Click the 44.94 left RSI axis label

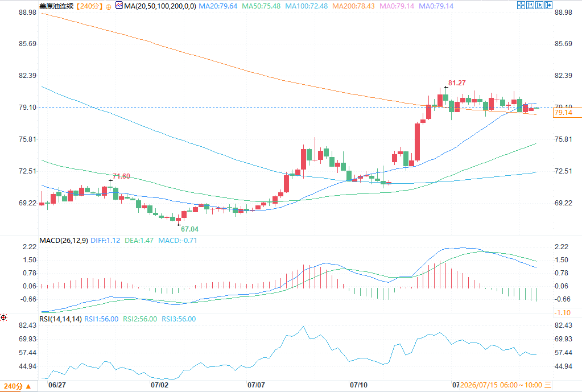pos(28,367)
